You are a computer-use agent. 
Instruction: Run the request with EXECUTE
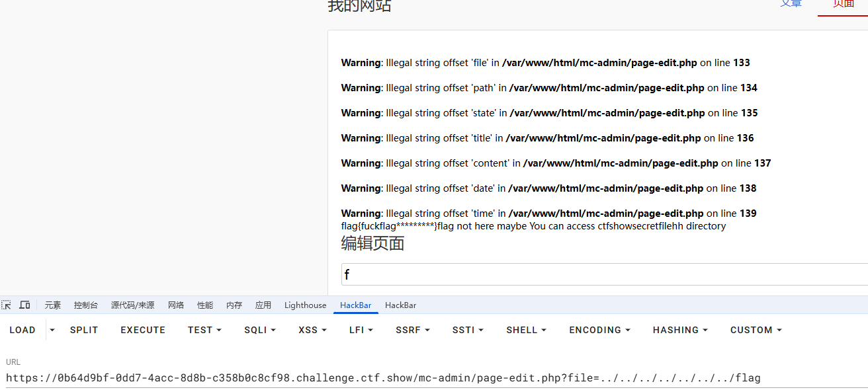pyautogui.click(x=143, y=330)
